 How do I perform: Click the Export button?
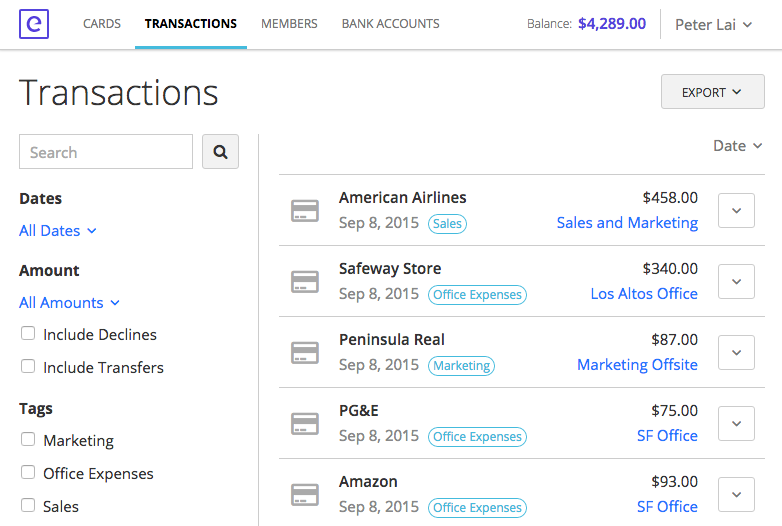tap(711, 92)
